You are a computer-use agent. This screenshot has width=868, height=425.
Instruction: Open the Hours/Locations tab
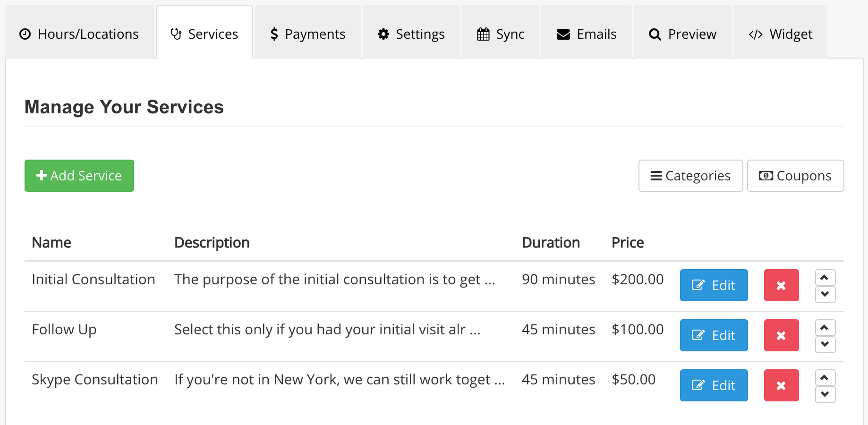pos(79,34)
